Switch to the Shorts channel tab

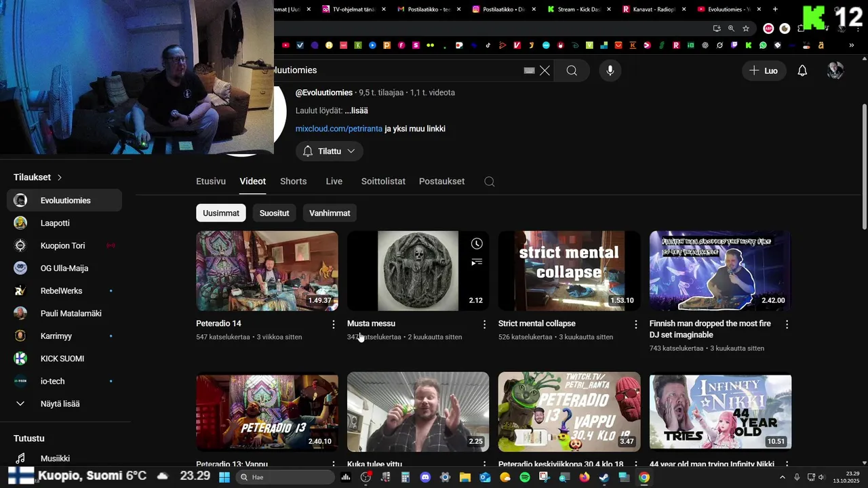pyautogui.click(x=294, y=182)
